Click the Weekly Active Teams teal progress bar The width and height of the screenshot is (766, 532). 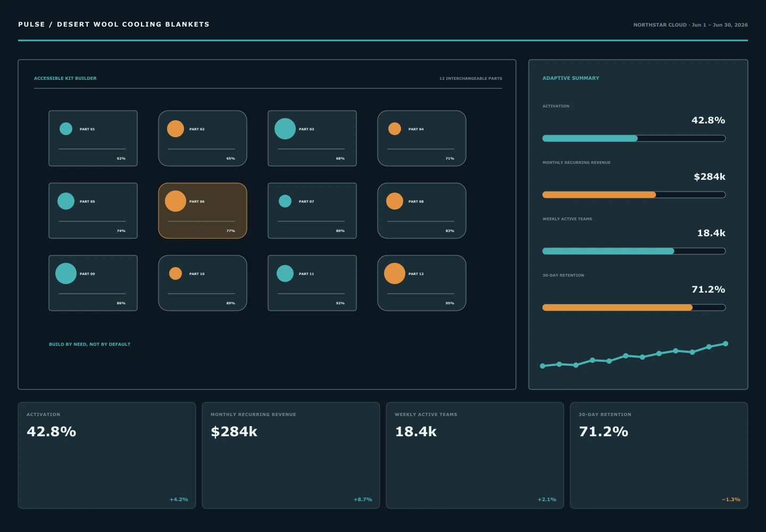click(x=634, y=251)
